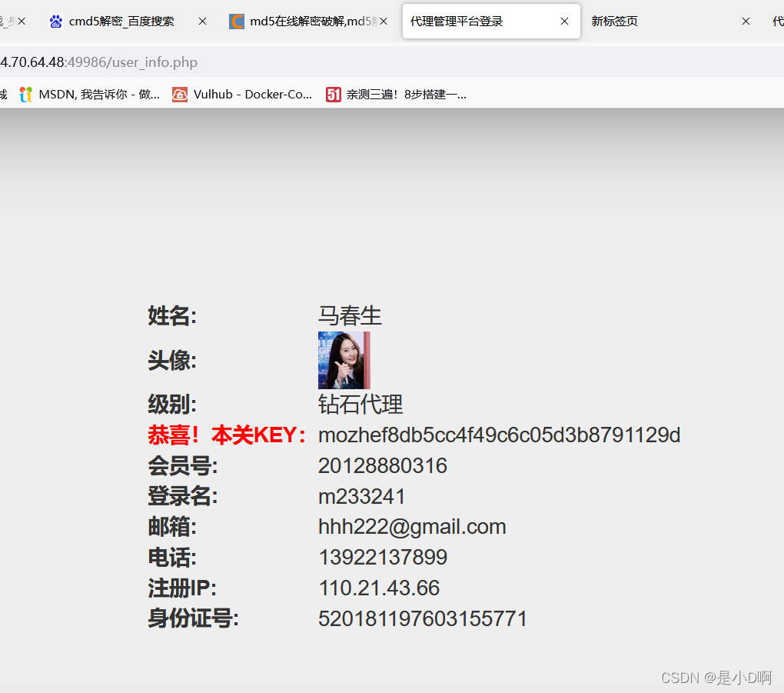This screenshot has height=693, width=784.
Task: Click the orange C favicon on md5 tab
Action: coord(237,22)
